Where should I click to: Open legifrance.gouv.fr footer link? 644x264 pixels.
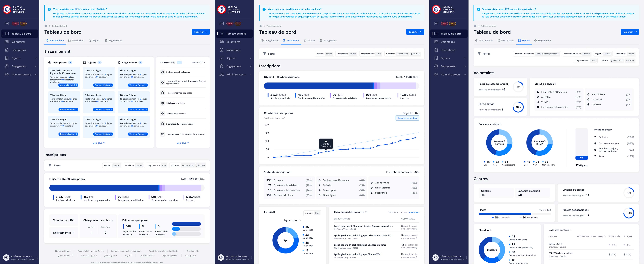[169, 256]
